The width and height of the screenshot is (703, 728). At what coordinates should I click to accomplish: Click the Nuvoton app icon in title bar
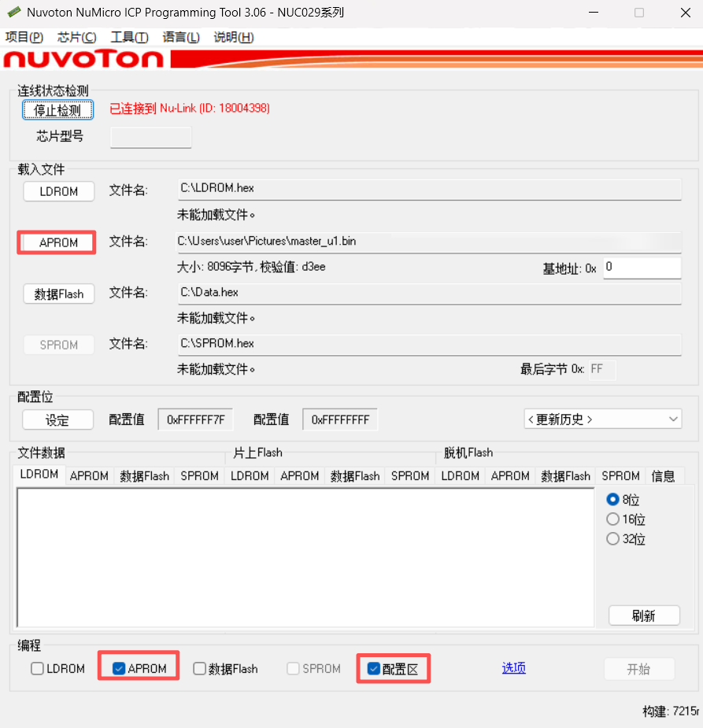(x=13, y=13)
